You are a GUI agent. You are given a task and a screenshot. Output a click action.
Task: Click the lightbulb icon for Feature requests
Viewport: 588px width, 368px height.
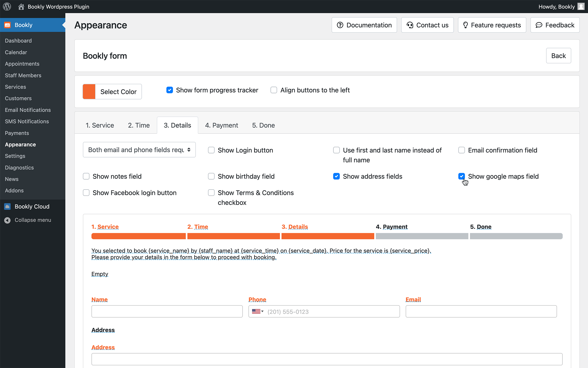click(x=465, y=25)
